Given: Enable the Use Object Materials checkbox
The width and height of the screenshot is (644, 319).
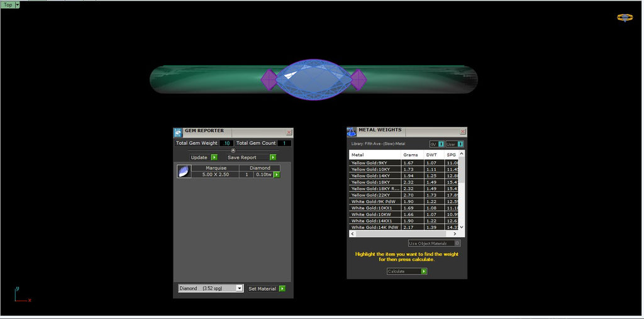Looking at the screenshot, I should 457,243.
